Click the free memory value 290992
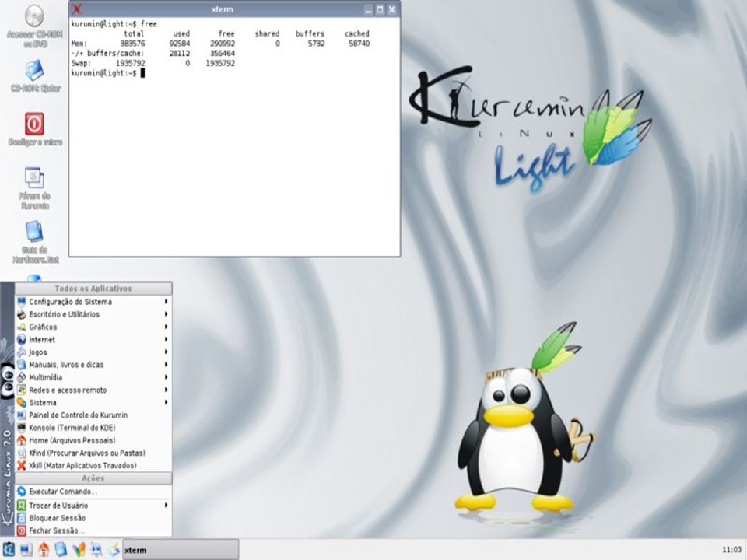The width and height of the screenshot is (747, 560). [223, 44]
